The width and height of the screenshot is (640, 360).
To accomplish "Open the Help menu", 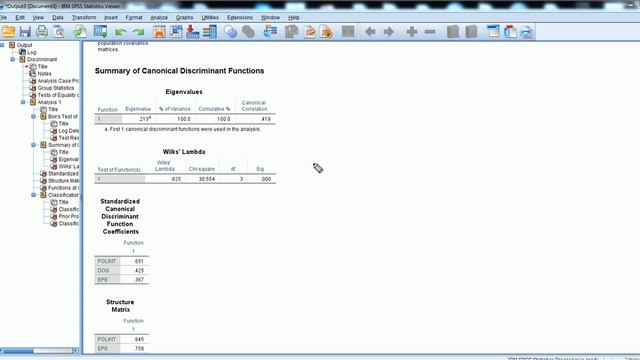I will 294,18.
